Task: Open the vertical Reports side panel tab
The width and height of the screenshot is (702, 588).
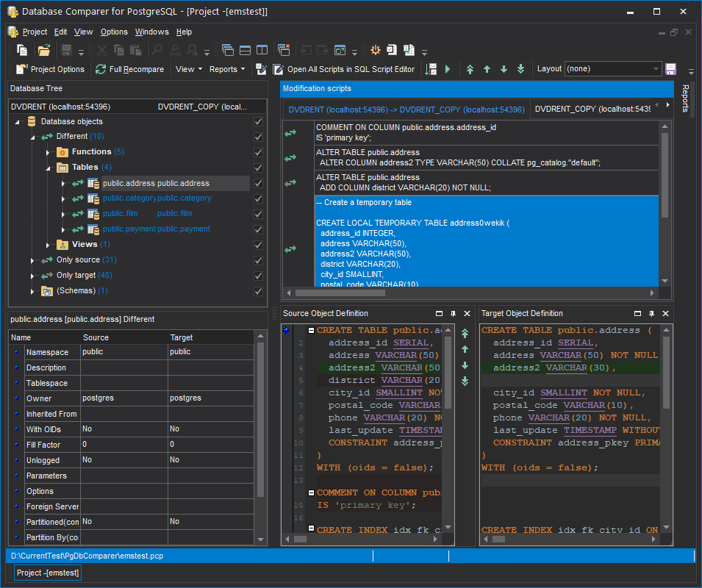Action: pyautogui.click(x=684, y=98)
